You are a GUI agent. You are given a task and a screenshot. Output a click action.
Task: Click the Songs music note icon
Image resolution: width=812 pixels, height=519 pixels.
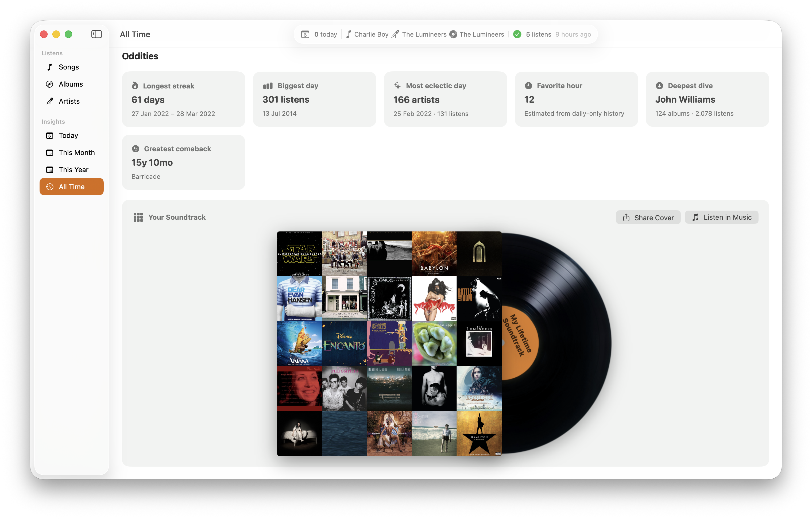[x=49, y=67]
